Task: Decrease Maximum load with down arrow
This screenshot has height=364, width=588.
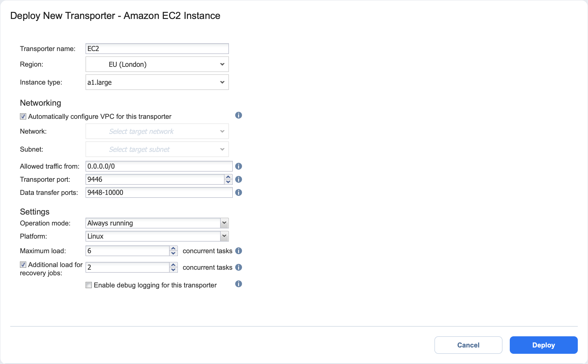Action: (173, 253)
